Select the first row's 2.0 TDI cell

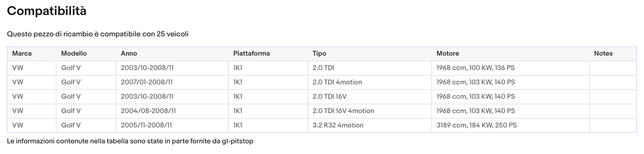pyautogui.click(x=370, y=68)
